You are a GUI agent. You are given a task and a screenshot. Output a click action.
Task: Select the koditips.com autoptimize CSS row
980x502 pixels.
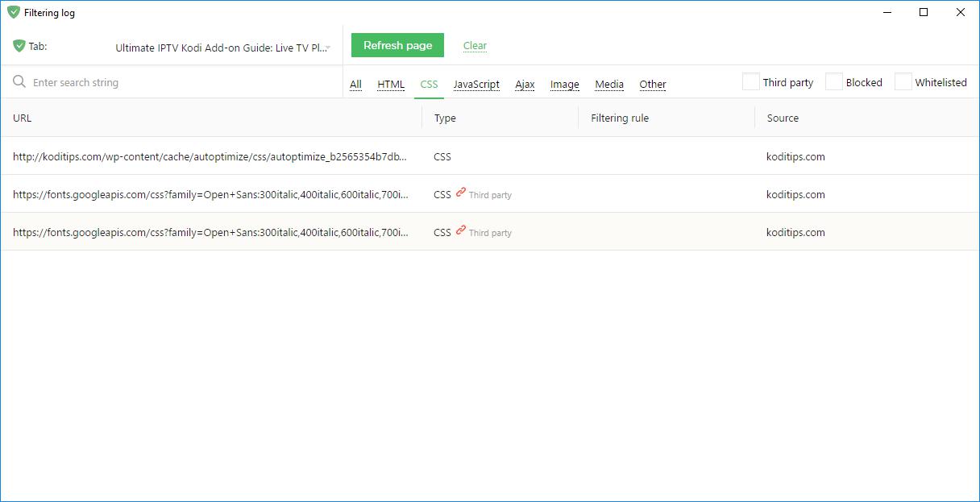click(x=210, y=156)
